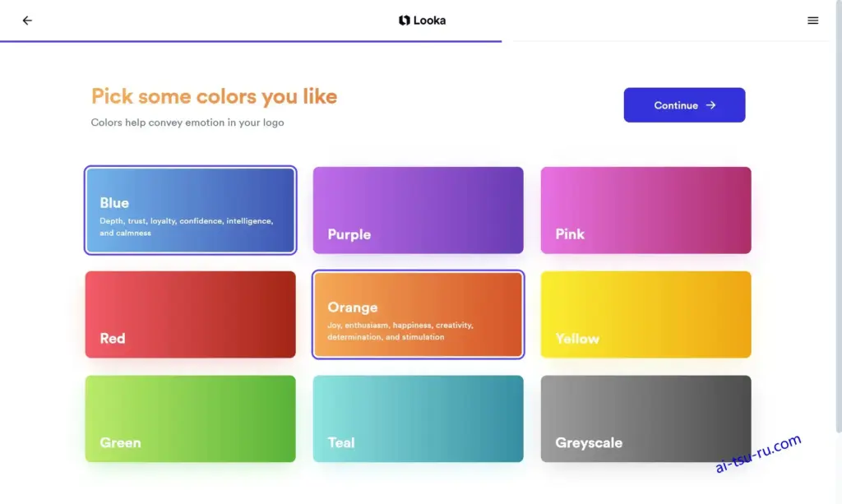Click the Blue card description text
The height and width of the screenshot is (504, 842).
pos(187,226)
